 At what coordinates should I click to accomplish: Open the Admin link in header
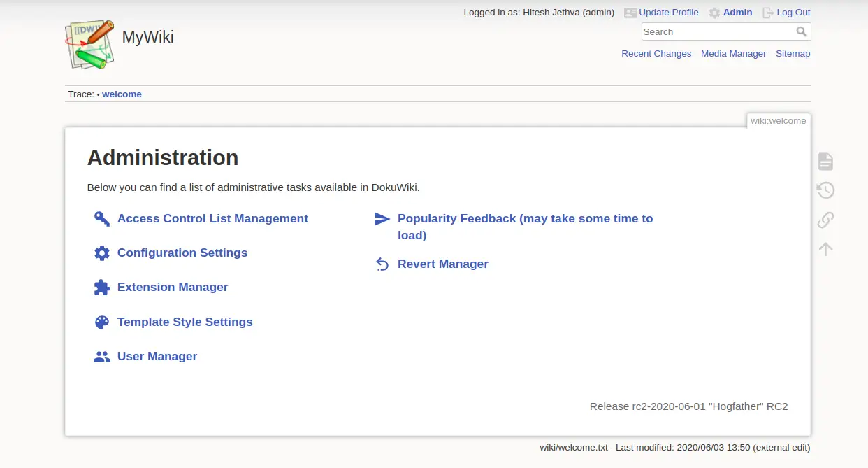coord(738,13)
